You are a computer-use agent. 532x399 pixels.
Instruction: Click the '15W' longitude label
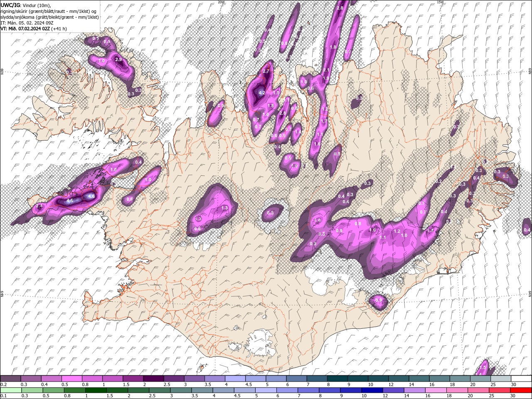pyautogui.click(x=440, y=2)
